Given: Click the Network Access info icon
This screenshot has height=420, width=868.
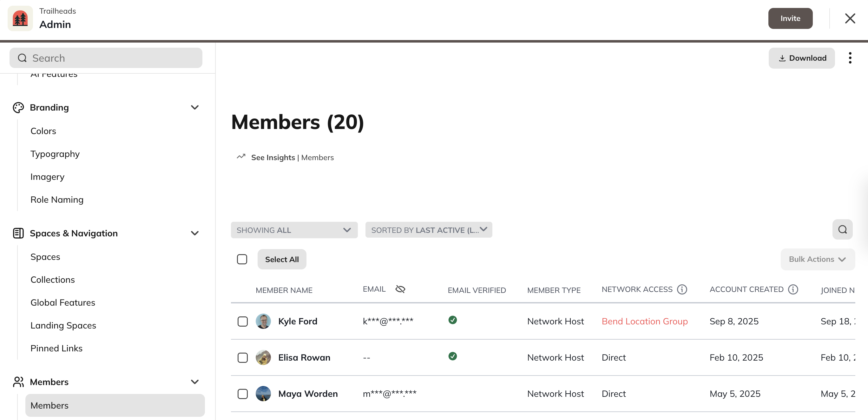Looking at the screenshot, I should pyautogui.click(x=682, y=289).
